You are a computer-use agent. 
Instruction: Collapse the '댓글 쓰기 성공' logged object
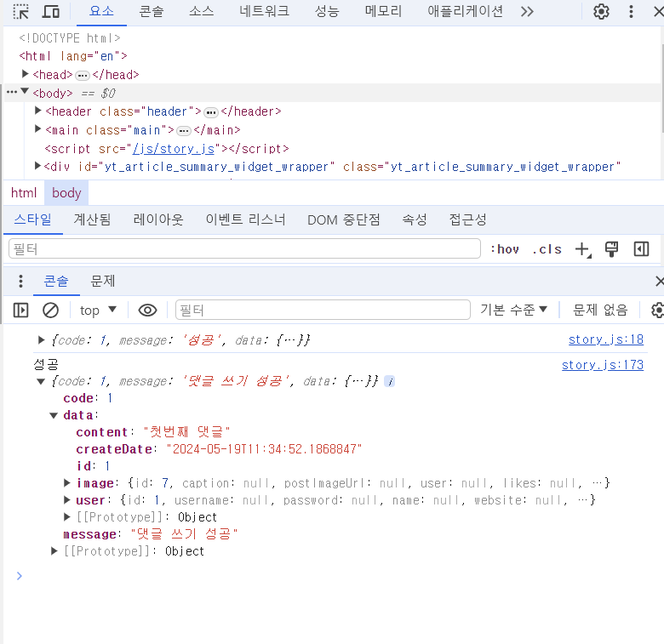41,382
